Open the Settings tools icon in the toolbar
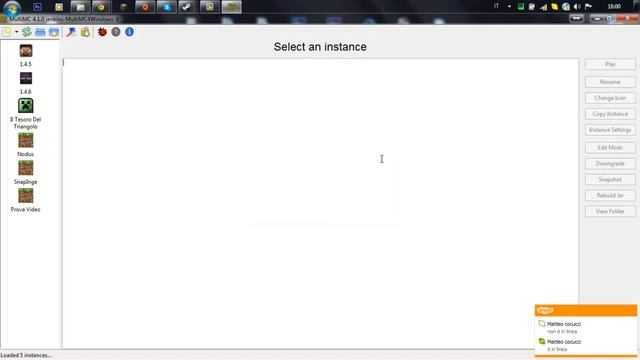Viewport: 640px width, 360px height. pos(71,32)
